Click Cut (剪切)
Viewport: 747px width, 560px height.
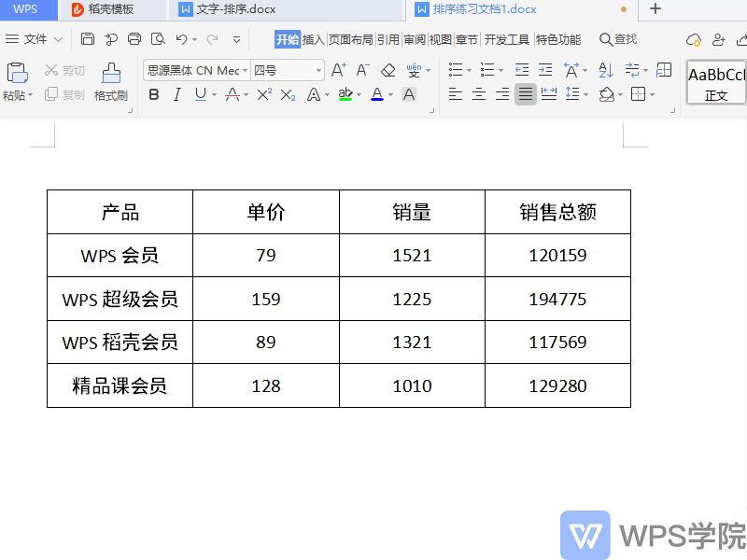[64, 71]
